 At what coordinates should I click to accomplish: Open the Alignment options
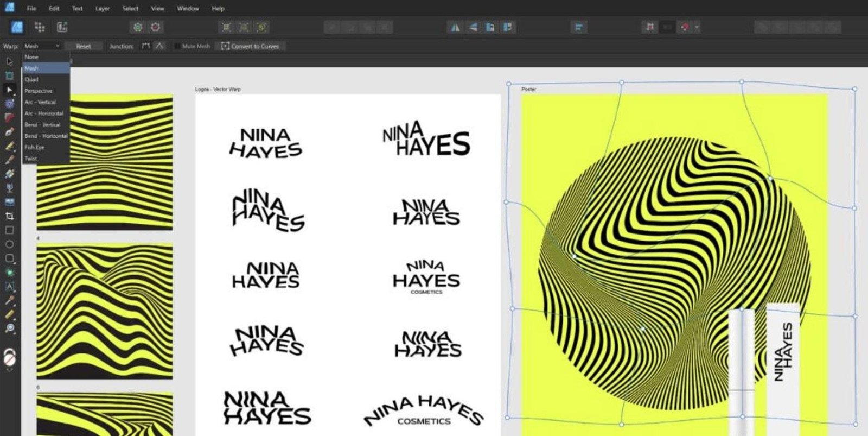click(x=579, y=27)
